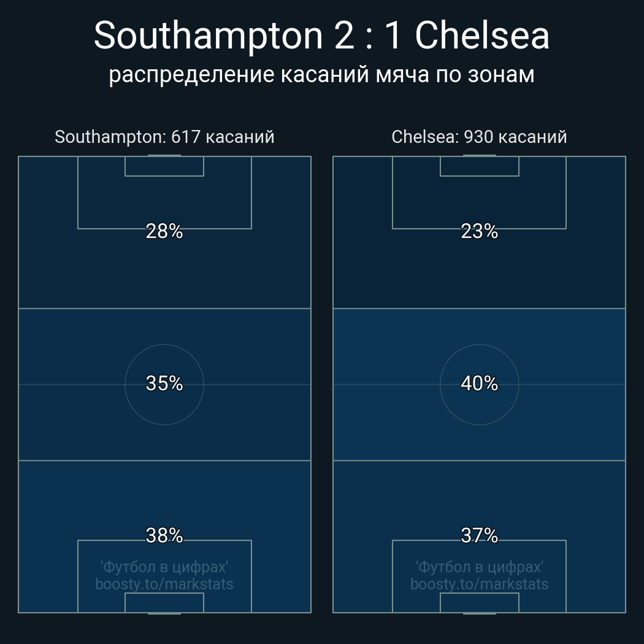Click the bottom six-yard box on Southampton's pitch
644x644 pixels.
click(x=164, y=602)
